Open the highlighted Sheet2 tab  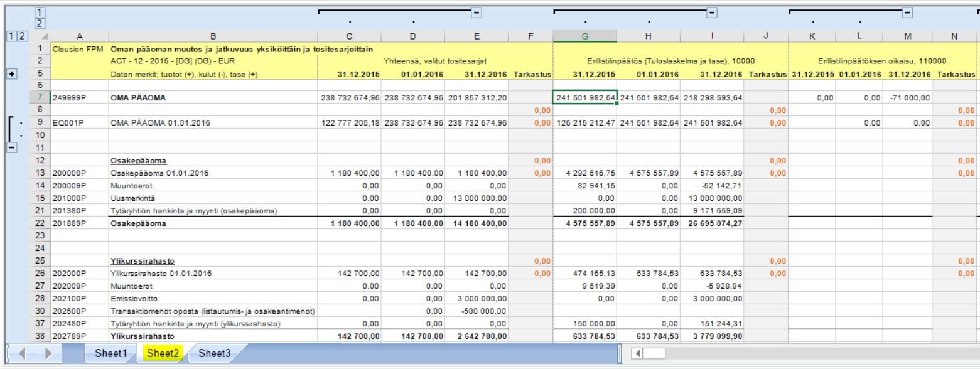point(163,354)
